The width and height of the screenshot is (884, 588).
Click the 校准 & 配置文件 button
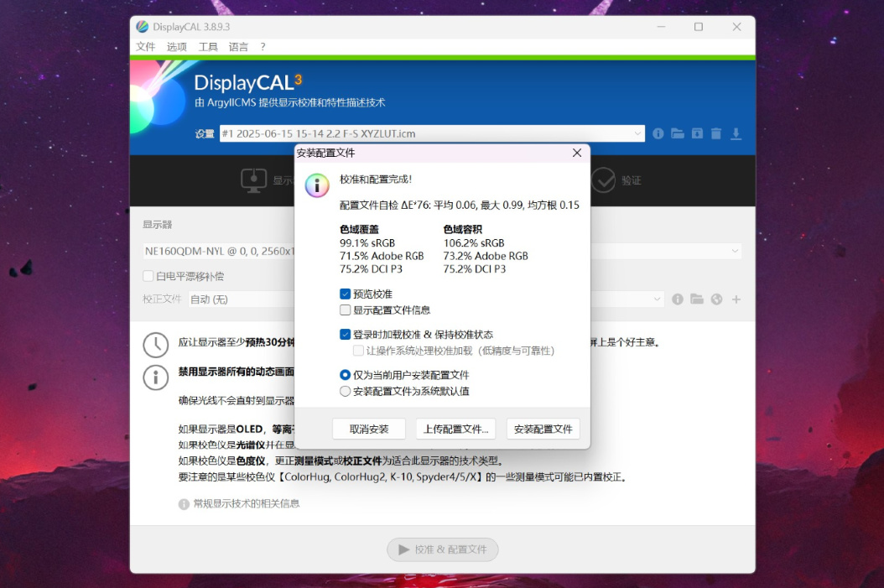(443, 549)
